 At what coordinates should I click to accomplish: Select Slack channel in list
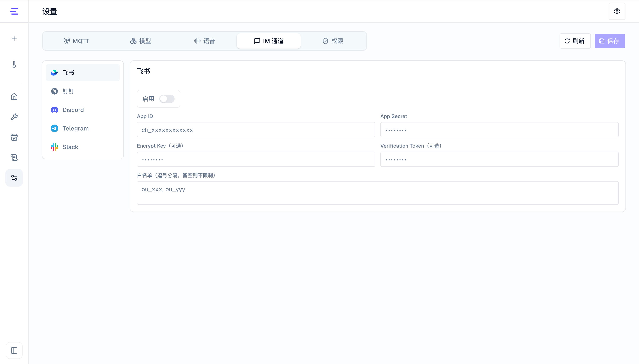83,147
